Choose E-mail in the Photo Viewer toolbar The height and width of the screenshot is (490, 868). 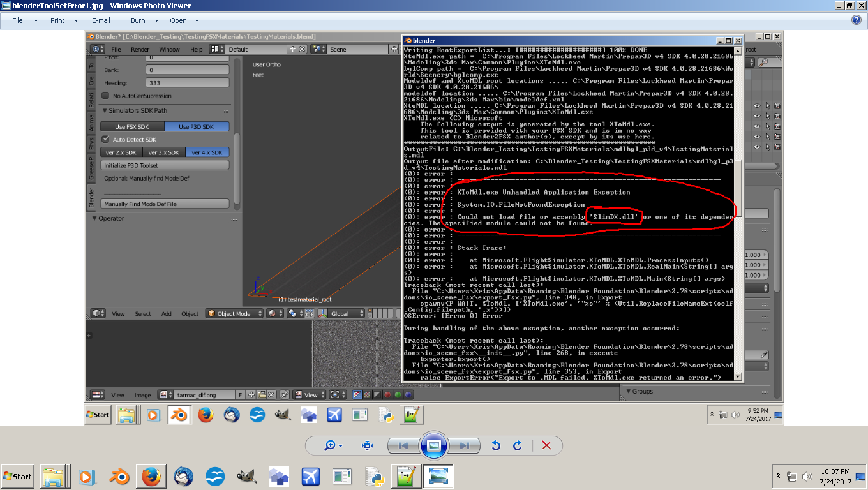pyautogui.click(x=101, y=20)
